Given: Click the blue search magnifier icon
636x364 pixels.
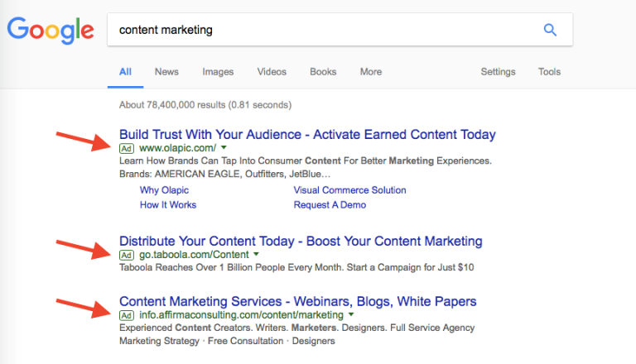Looking at the screenshot, I should coord(550,30).
